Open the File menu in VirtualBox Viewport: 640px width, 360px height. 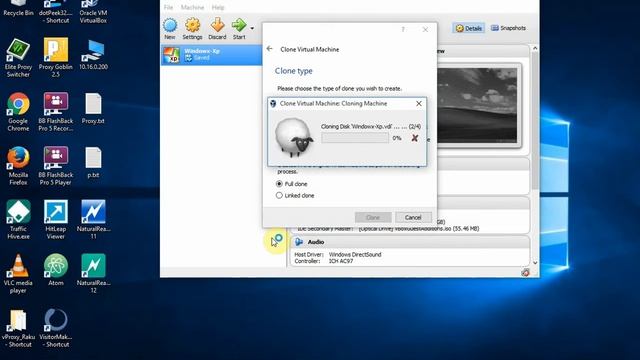click(169, 7)
